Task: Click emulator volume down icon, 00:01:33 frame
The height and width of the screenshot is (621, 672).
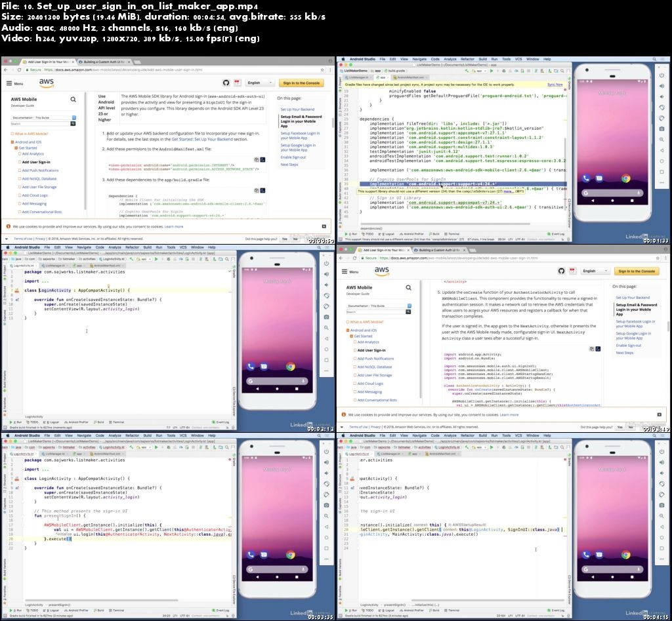Action: pyautogui.click(x=661, y=96)
